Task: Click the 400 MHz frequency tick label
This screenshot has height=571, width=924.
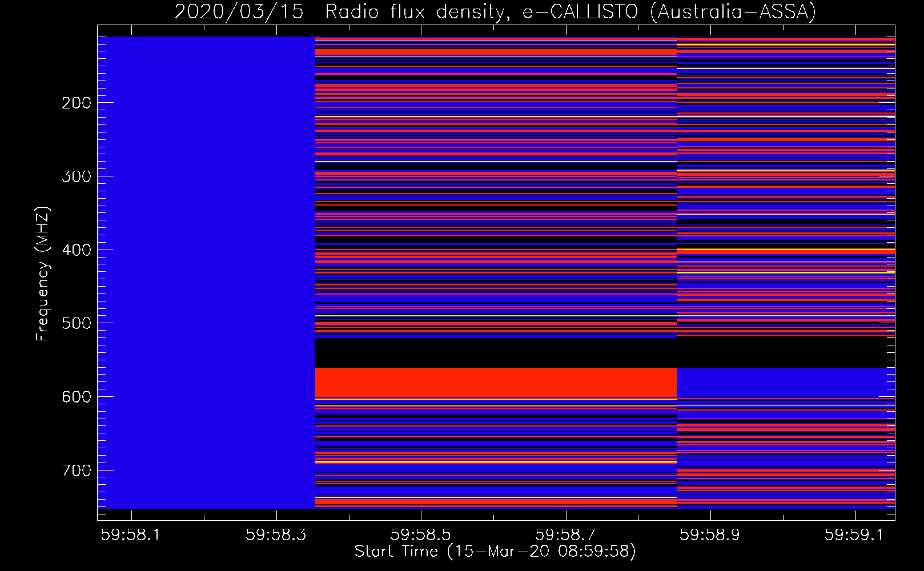Action: coord(77,250)
